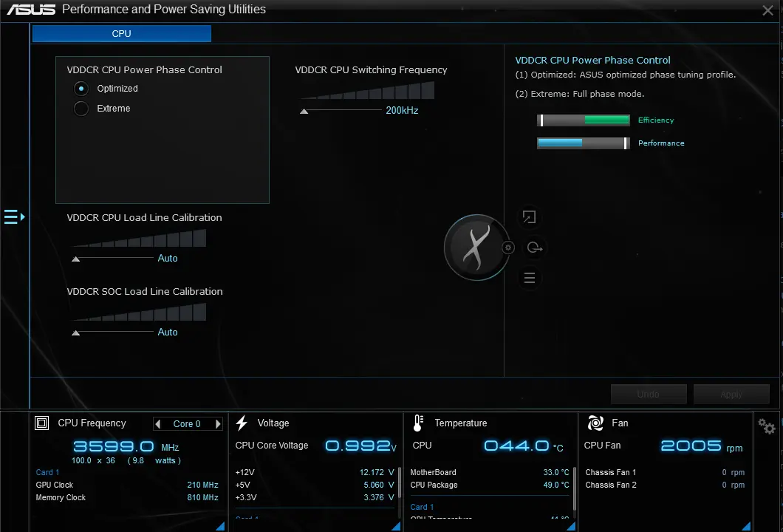Click the small gear beside the X launcher
Image resolution: width=783 pixels, height=532 pixels.
pyautogui.click(x=508, y=248)
